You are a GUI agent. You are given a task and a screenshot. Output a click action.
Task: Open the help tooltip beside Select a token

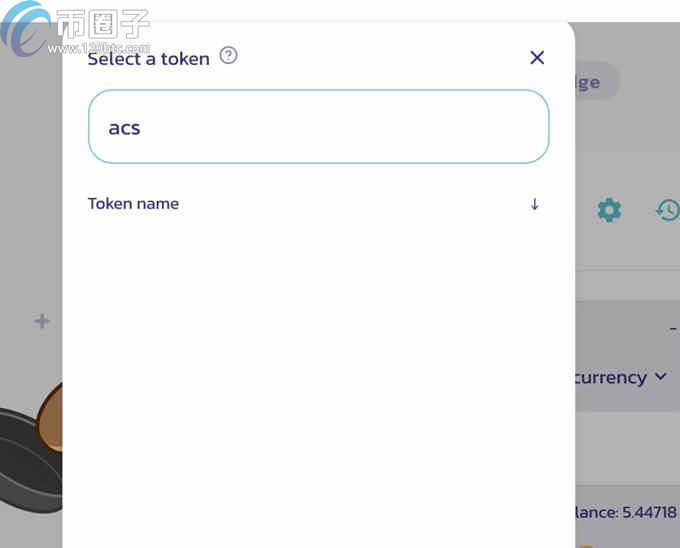coord(229,55)
